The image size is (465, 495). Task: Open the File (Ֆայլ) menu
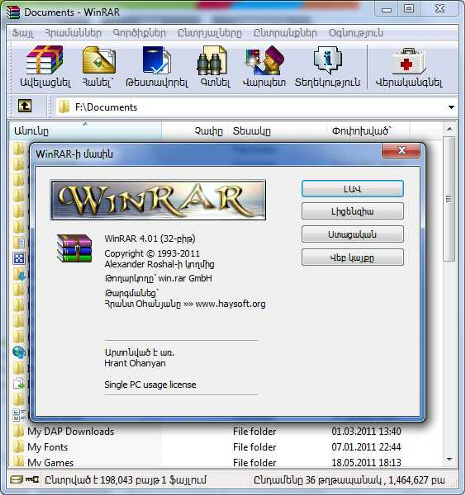click(23, 33)
